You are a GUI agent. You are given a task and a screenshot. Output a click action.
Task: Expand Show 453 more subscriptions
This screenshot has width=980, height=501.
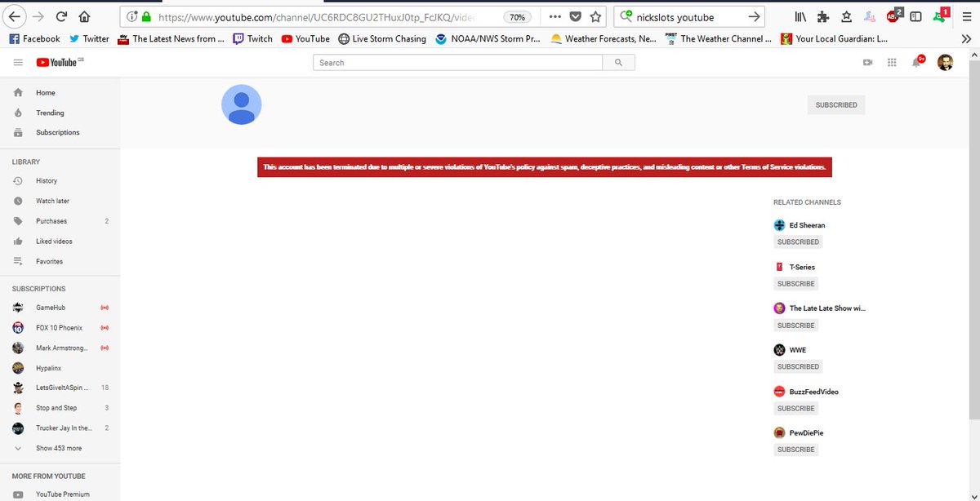(60, 448)
